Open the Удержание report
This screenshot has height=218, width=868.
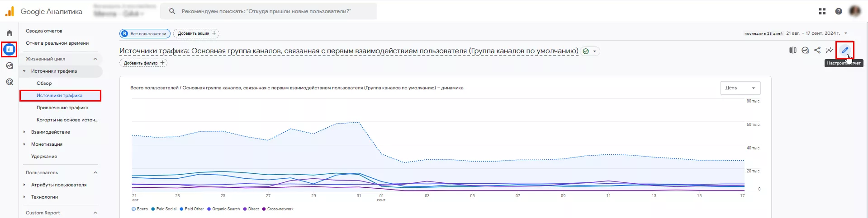coord(44,157)
